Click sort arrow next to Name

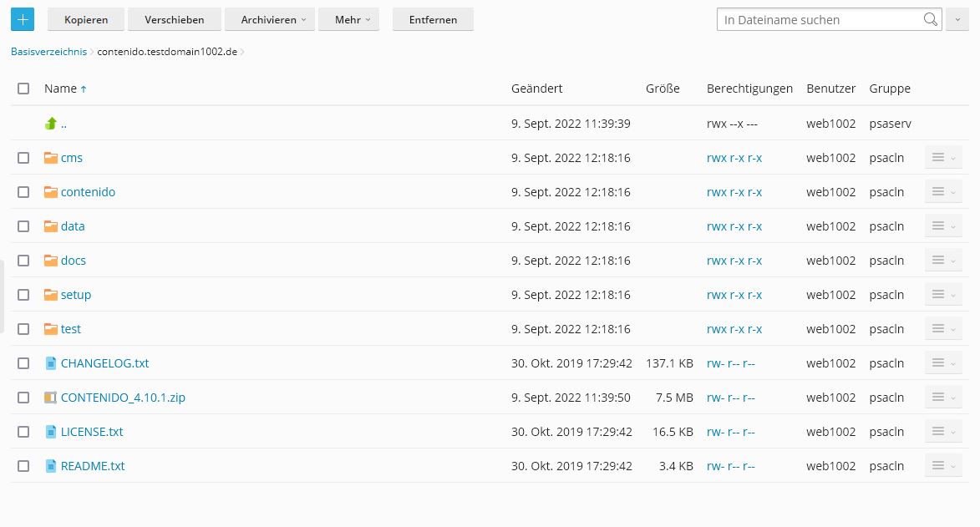tap(83, 89)
